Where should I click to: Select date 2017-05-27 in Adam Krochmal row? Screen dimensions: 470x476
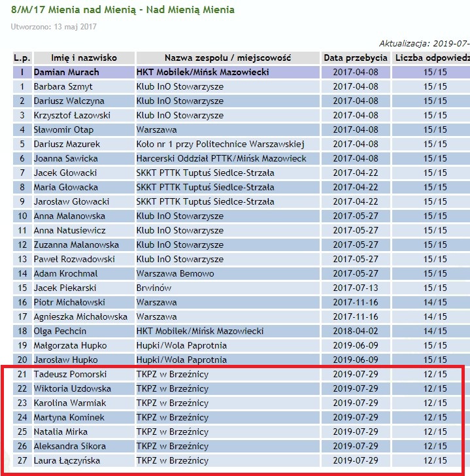pos(356,273)
